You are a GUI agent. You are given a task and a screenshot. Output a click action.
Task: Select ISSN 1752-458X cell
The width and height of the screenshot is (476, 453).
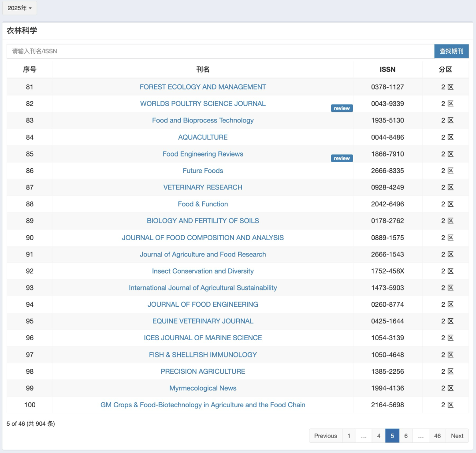387,271
